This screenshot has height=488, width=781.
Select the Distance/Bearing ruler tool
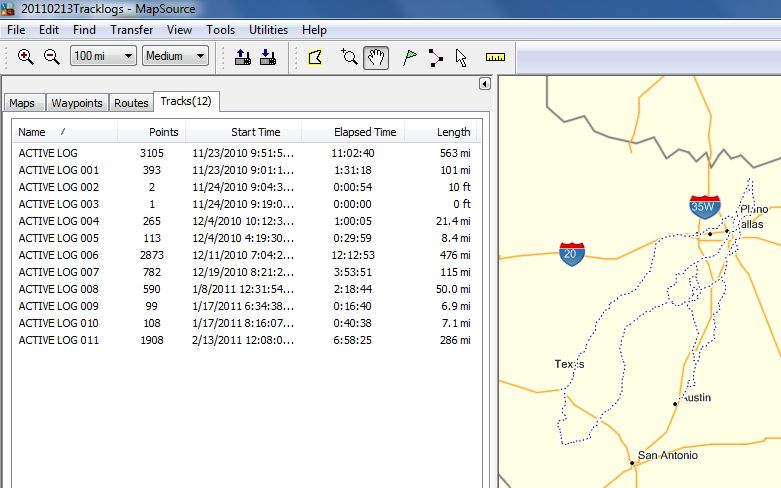[495, 57]
